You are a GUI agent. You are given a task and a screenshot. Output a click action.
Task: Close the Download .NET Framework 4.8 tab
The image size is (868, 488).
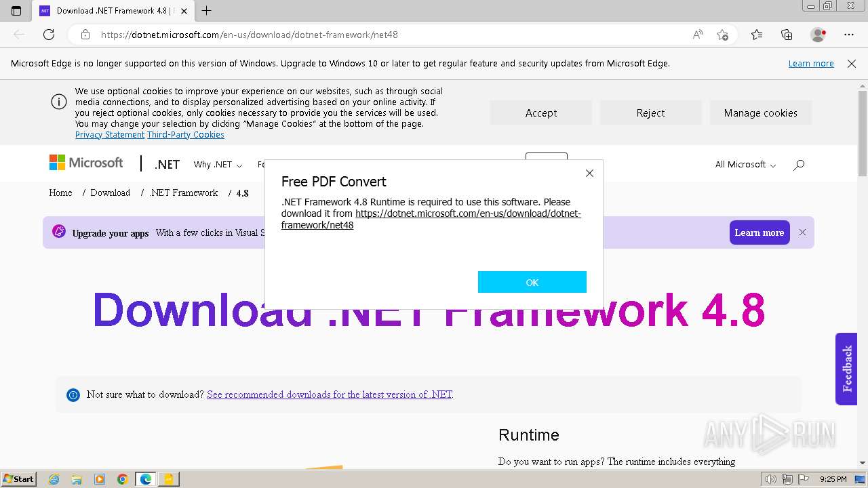click(184, 11)
